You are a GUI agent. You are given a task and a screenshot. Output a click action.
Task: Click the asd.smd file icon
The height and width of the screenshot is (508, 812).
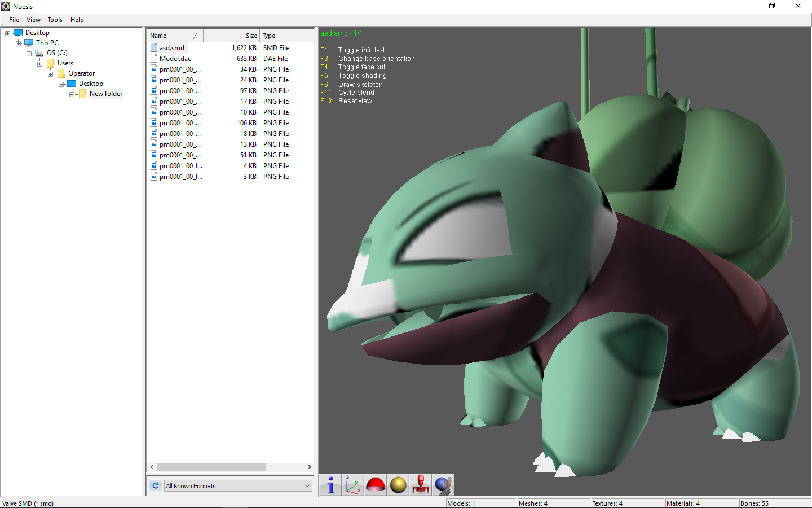click(x=154, y=48)
